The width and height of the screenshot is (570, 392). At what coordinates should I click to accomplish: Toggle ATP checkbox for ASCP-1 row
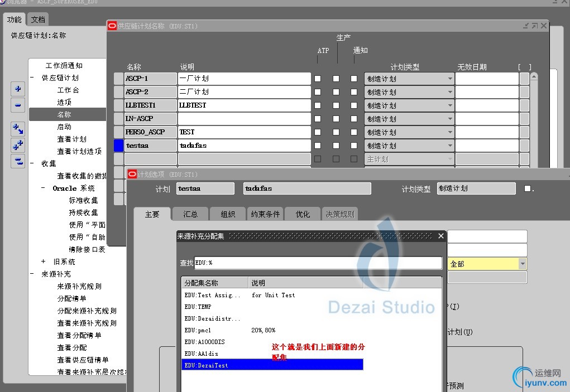[x=318, y=79]
